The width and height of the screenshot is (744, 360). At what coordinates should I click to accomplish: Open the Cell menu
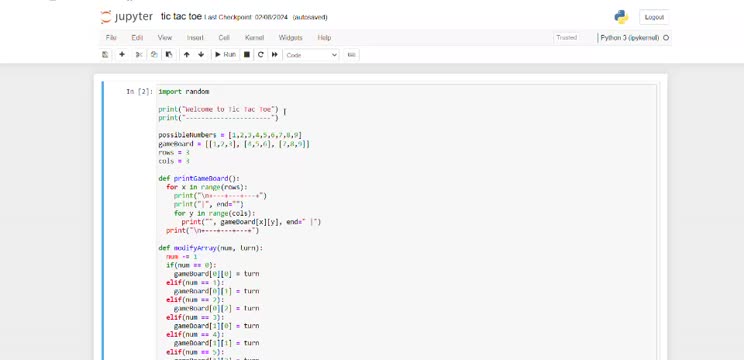pos(224,37)
